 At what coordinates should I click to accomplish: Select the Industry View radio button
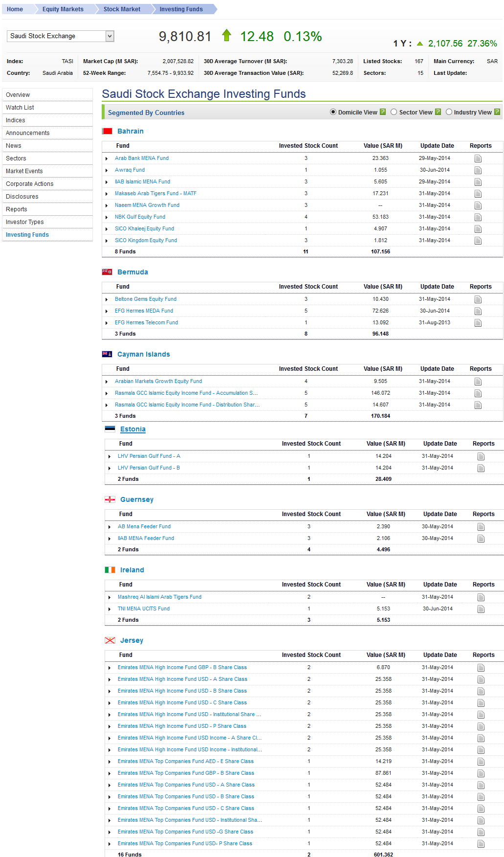[x=449, y=112]
